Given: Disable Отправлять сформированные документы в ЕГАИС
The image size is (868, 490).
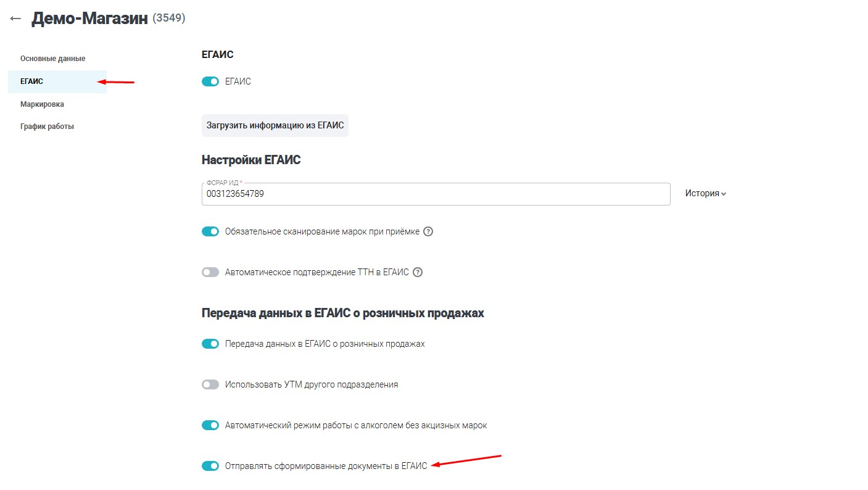Looking at the screenshot, I should coord(210,466).
